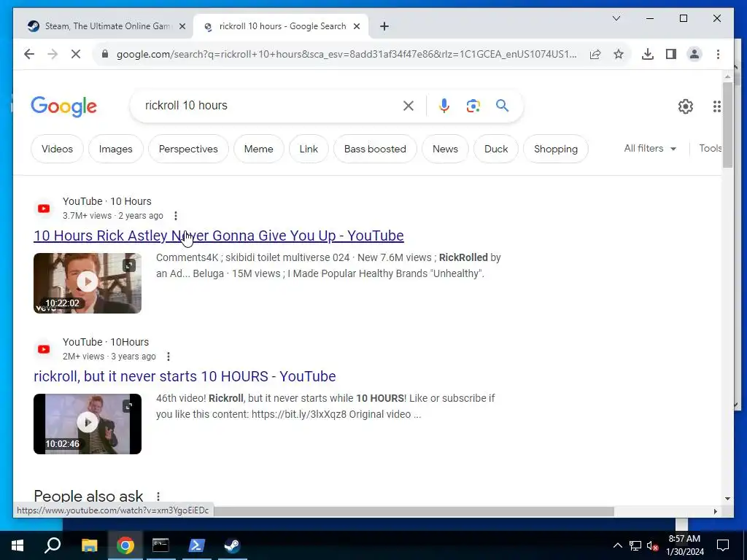This screenshot has width=747, height=560.
Task: Open the Google apps grid
Action: click(716, 106)
